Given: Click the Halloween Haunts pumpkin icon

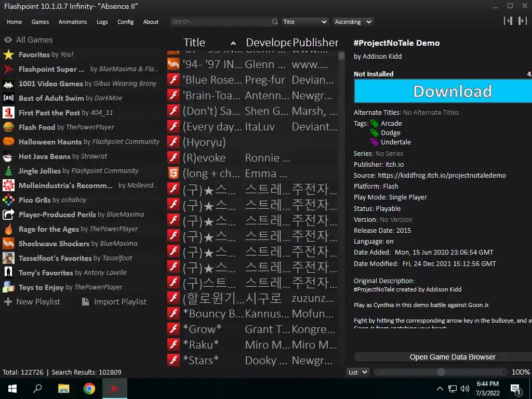Looking at the screenshot, I should pos(8,141).
